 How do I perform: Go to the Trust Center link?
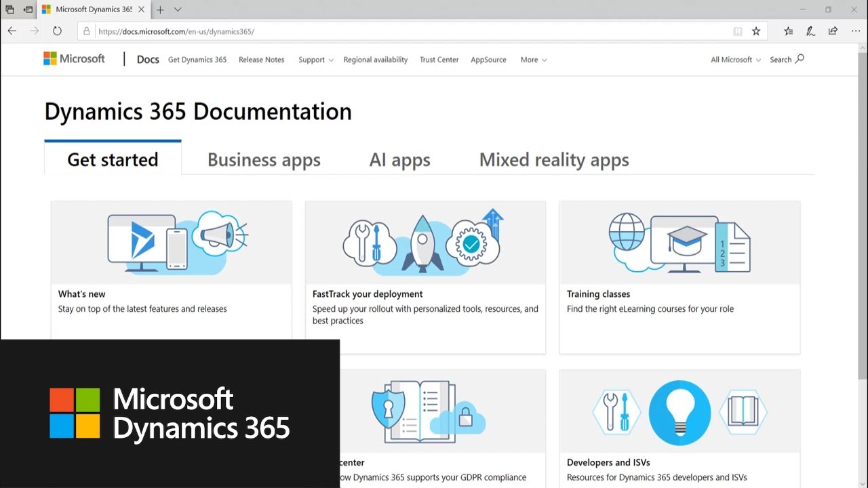coord(439,60)
